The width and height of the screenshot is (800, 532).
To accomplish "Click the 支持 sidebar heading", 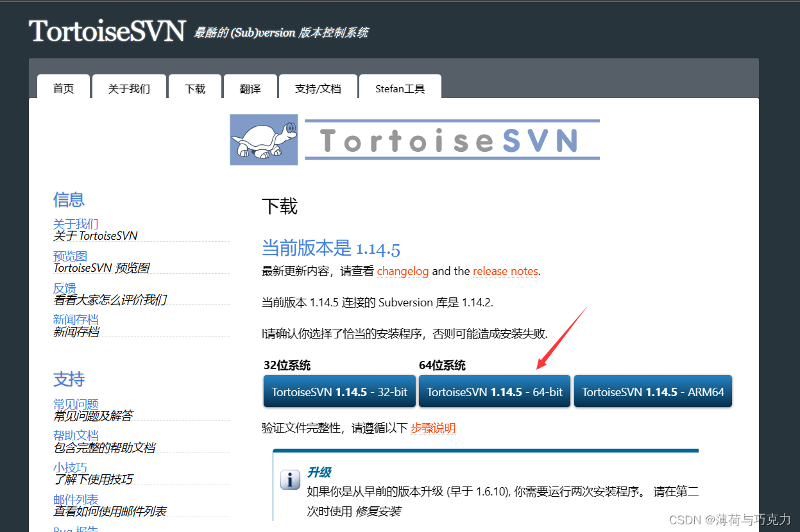I will tap(69, 379).
